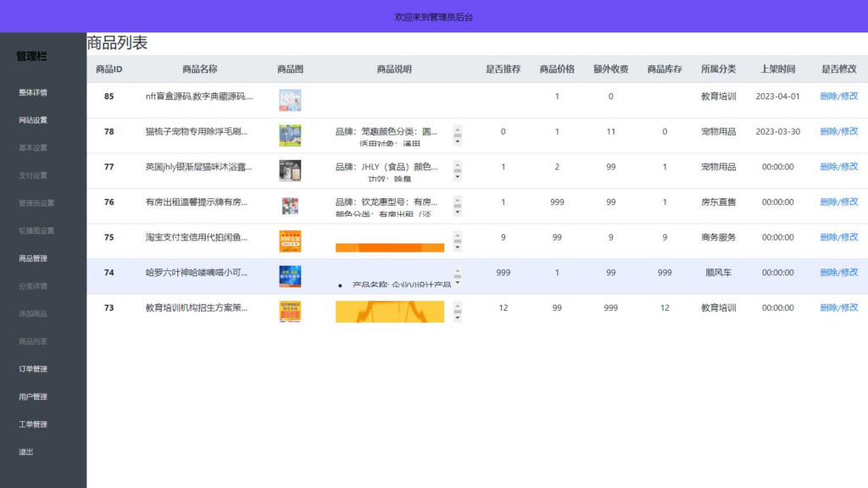Screen dimensions: 868x488
Task: Click 修改 for product ID 76
Action: [x=850, y=203]
